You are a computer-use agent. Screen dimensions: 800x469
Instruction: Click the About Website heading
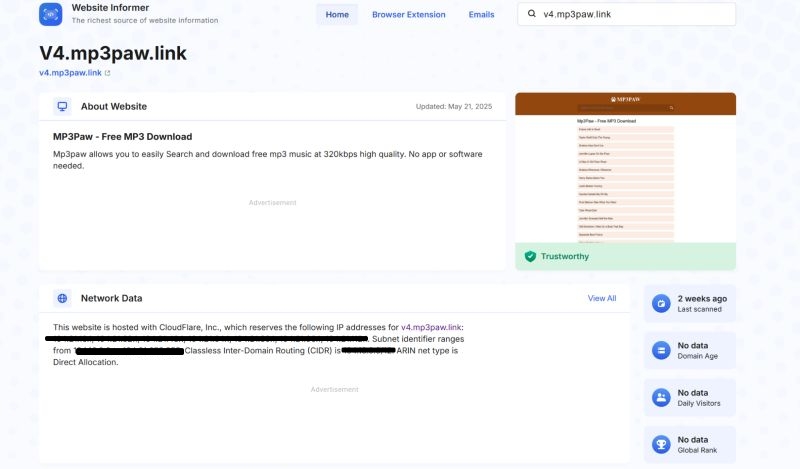[x=114, y=106]
